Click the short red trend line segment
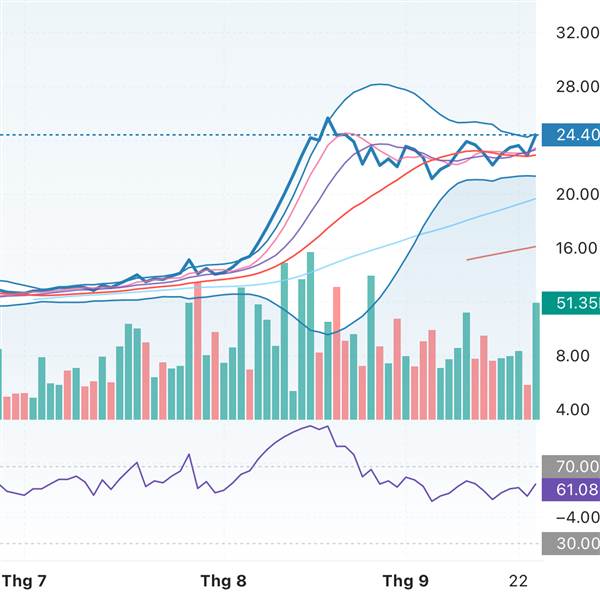The width and height of the screenshot is (600, 600). coord(500,252)
